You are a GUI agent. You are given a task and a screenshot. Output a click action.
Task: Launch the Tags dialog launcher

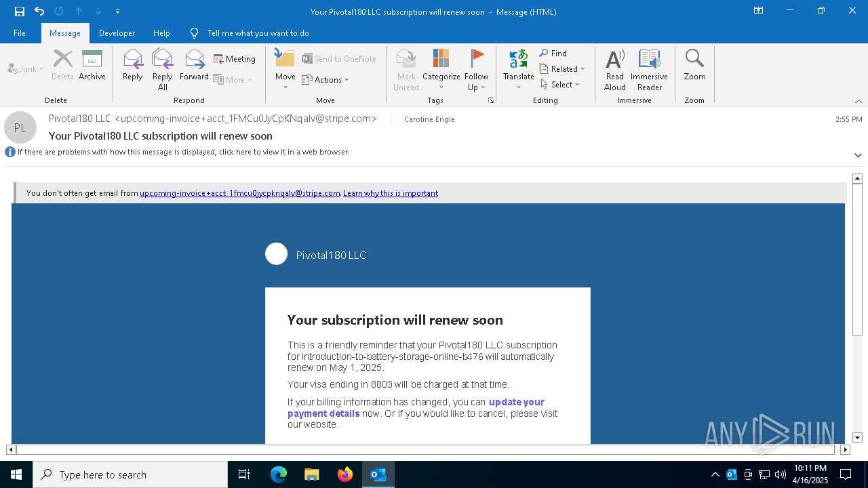[491, 100]
